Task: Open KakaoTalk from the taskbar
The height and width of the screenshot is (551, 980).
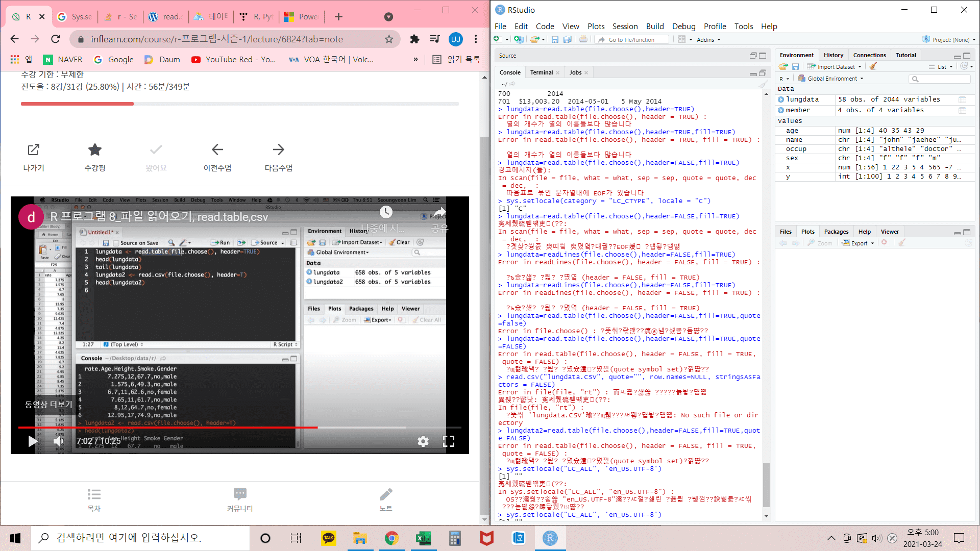Action: (x=328, y=538)
